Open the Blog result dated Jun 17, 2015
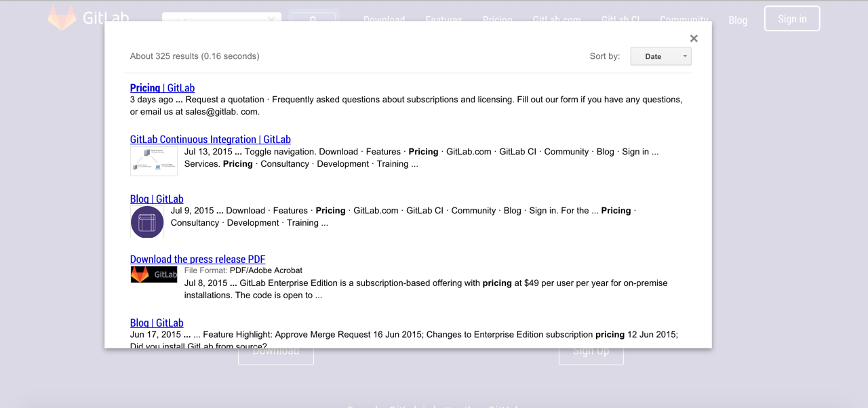868x408 pixels. point(157,323)
